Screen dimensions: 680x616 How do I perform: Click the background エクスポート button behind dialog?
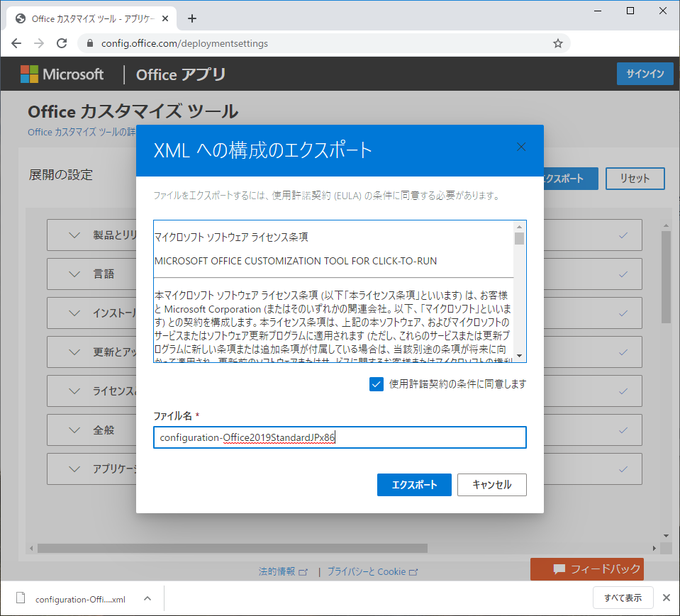(571, 179)
